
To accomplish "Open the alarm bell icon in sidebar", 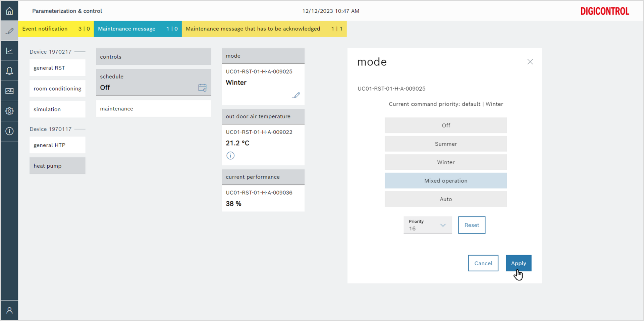I will pos(9,71).
